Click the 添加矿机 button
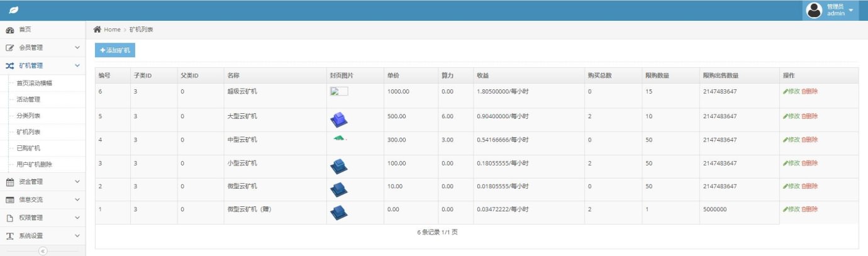This screenshot has width=868, height=256. click(114, 50)
